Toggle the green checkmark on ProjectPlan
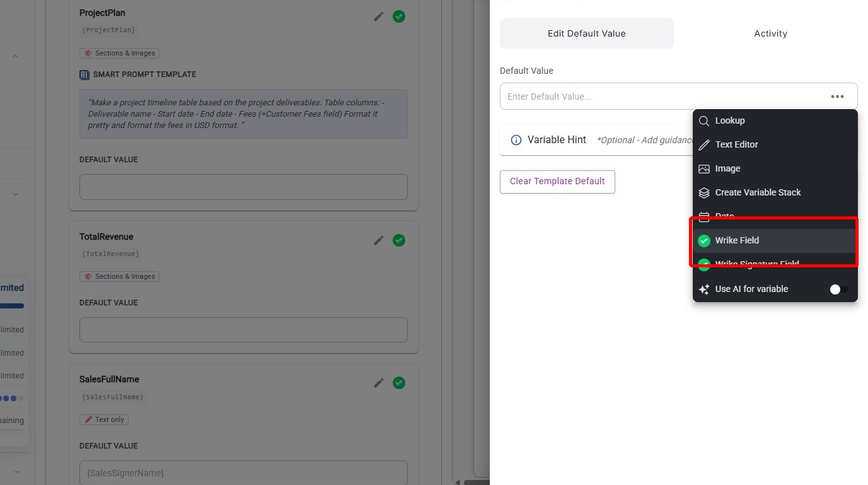This screenshot has height=485, width=868. [399, 16]
